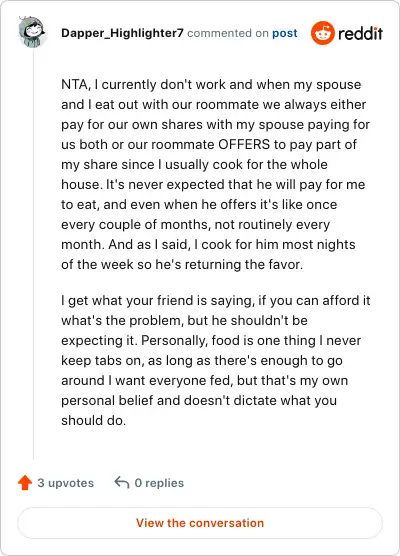Click the gray "commented on" text
Screen dimensions: 400x556
click(228, 33)
